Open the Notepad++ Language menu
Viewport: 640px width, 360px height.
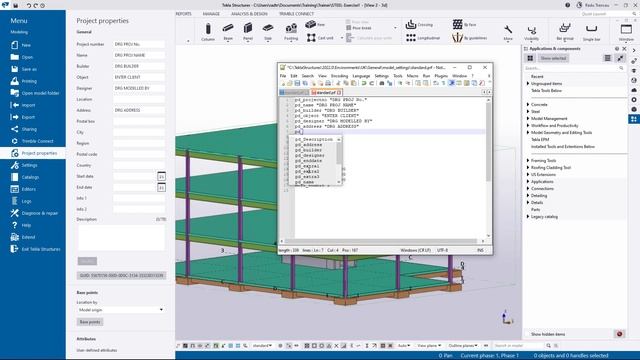(x=361, y=76)
